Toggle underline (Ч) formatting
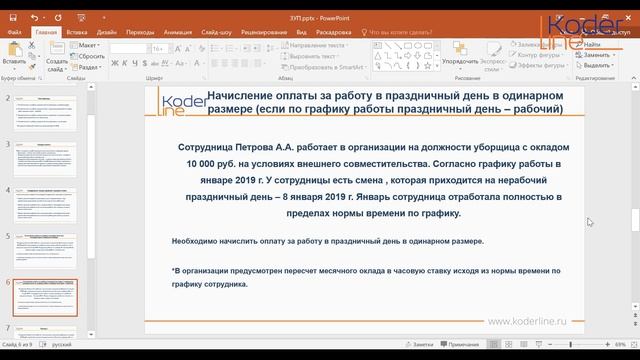Viewport: 640px width, 360px height. click(x=135, y=63)
